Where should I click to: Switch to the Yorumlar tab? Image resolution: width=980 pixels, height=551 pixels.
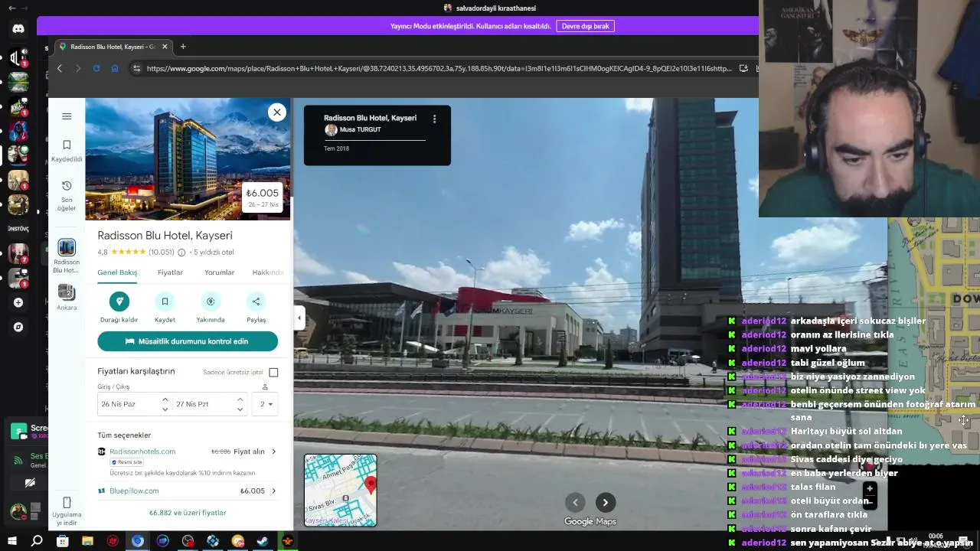[219, 272]
